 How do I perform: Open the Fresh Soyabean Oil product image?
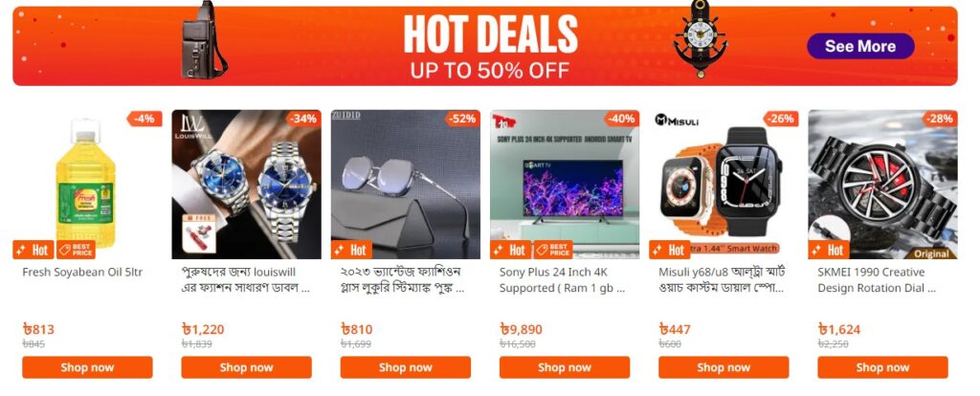tap(87, 185)
